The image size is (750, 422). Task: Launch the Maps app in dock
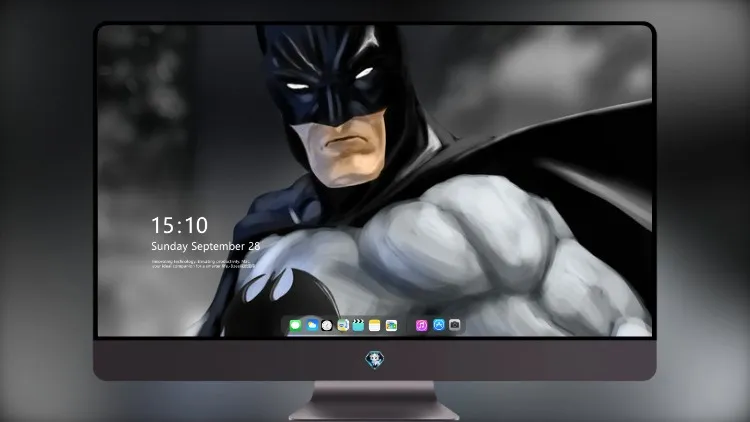click(x=343, y=325)
